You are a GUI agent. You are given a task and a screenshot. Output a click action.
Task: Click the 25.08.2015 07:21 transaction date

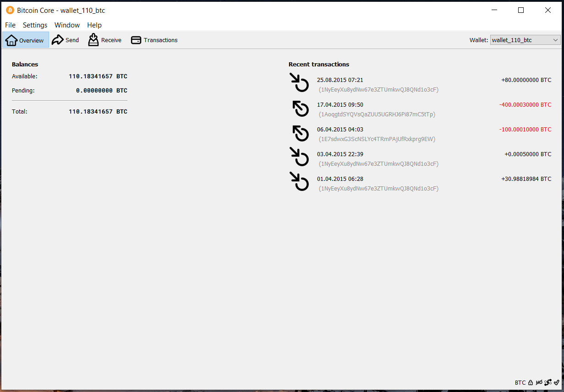[x=340, y=80]
